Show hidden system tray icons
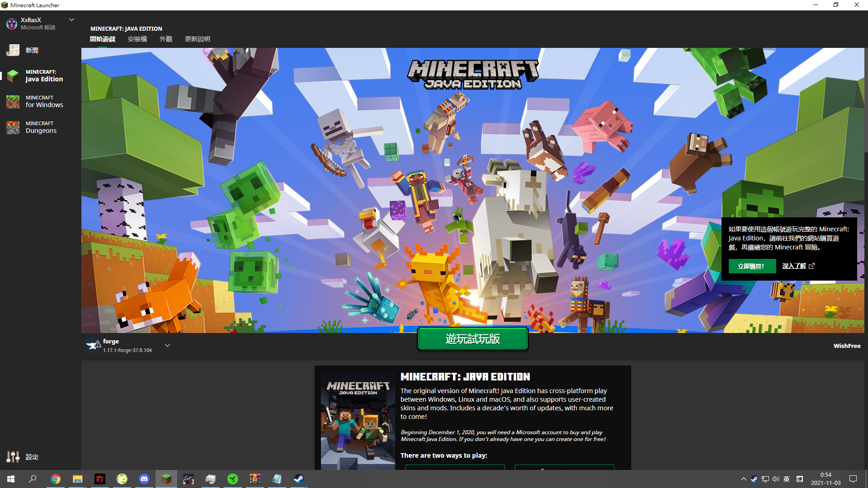Image resolution: width=868 pixels, height=488 pixels. click(743, 479)
